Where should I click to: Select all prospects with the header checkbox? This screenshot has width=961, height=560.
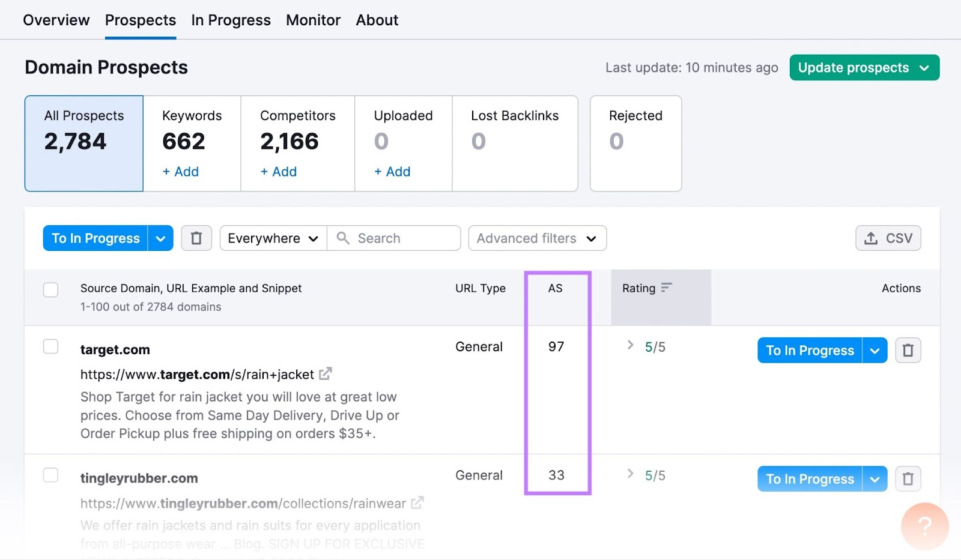[50, 289]
